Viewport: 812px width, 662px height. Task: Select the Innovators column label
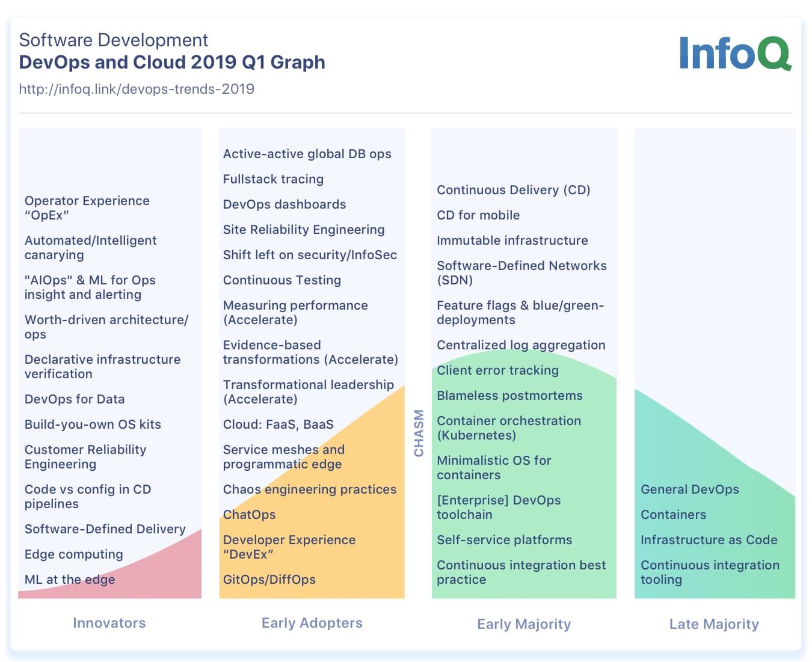click(x=109, y=624)
